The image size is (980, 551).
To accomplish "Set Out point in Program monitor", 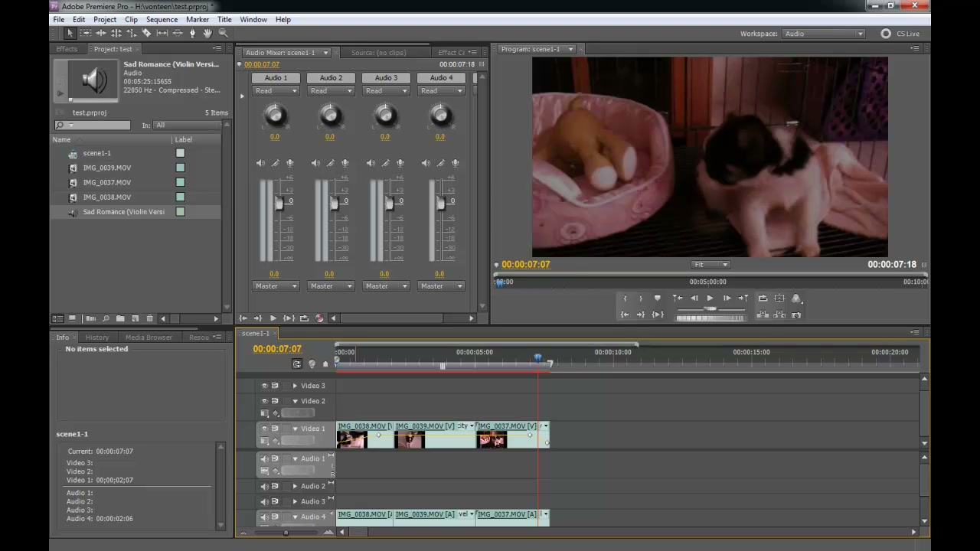I will (x=641, y=298).
